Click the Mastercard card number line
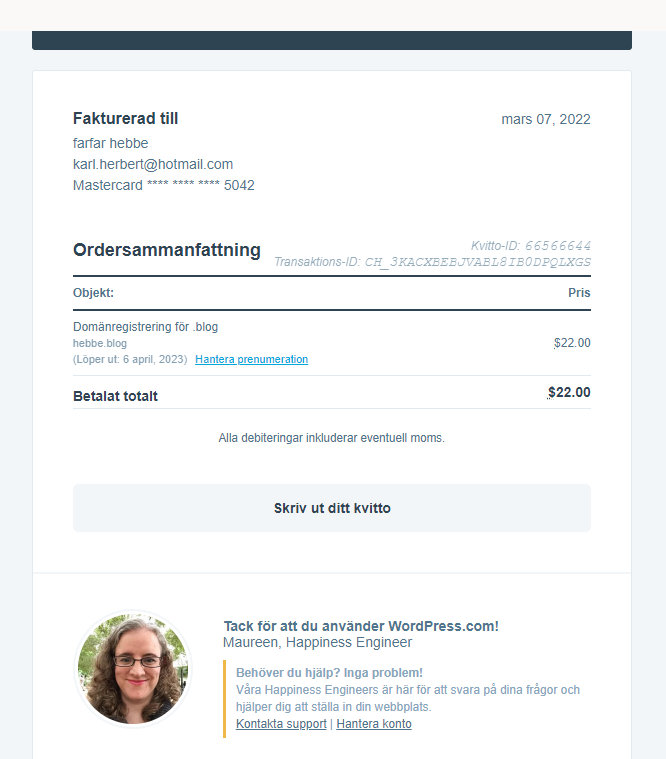 pyautogui.click(x=164, y=185)
